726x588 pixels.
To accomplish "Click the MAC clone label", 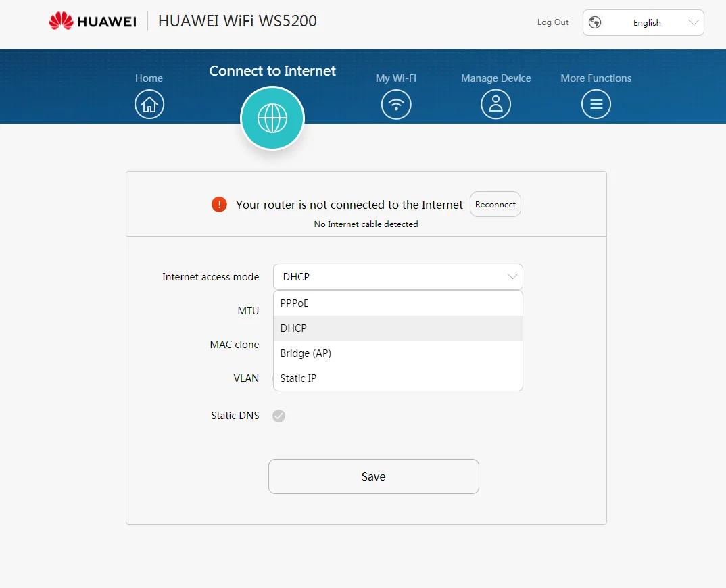I will (235, 345).
